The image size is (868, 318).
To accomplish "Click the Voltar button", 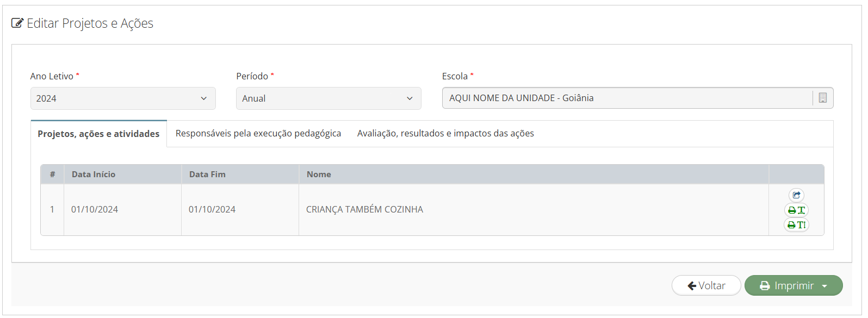I will [x=706, y=285].
